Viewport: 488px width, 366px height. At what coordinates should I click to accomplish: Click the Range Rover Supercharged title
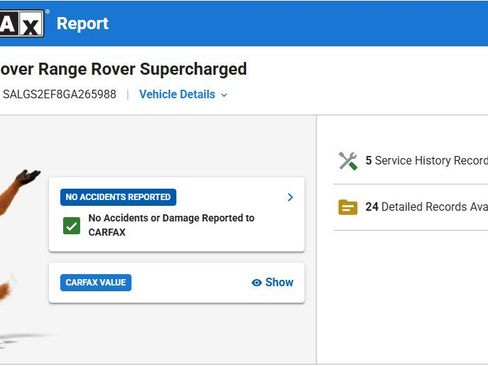point(123,69)
